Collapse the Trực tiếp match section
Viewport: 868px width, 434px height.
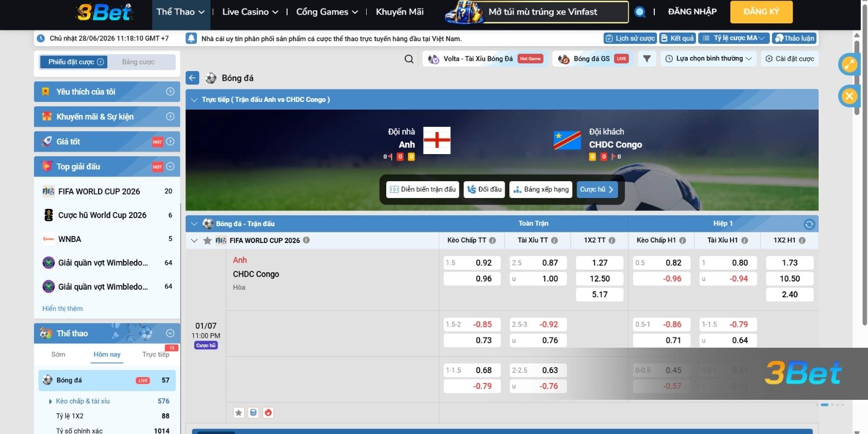click(194, 100)
